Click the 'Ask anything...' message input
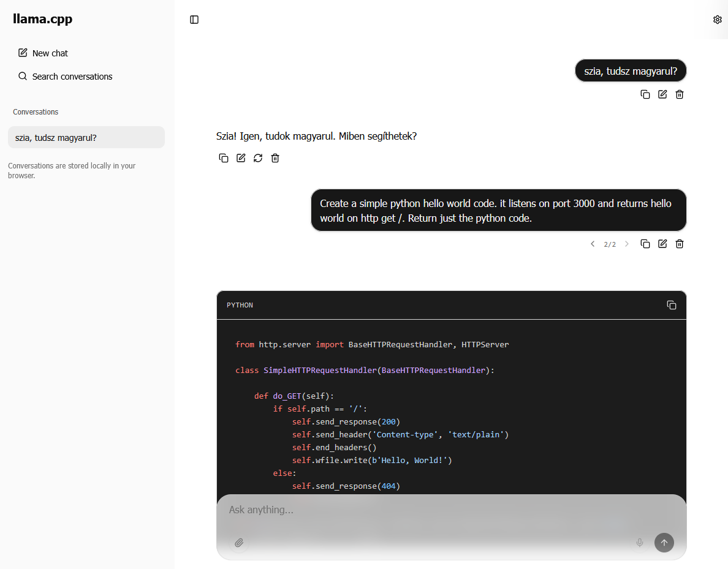Viewport: 728px width, 569px height. (x=429, y=510)
